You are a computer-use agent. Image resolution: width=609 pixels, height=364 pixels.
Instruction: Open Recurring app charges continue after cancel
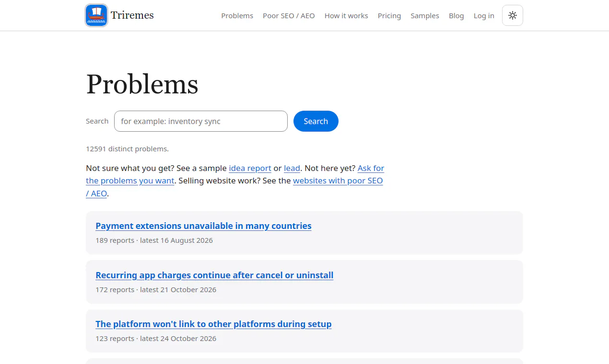(214, 275)
